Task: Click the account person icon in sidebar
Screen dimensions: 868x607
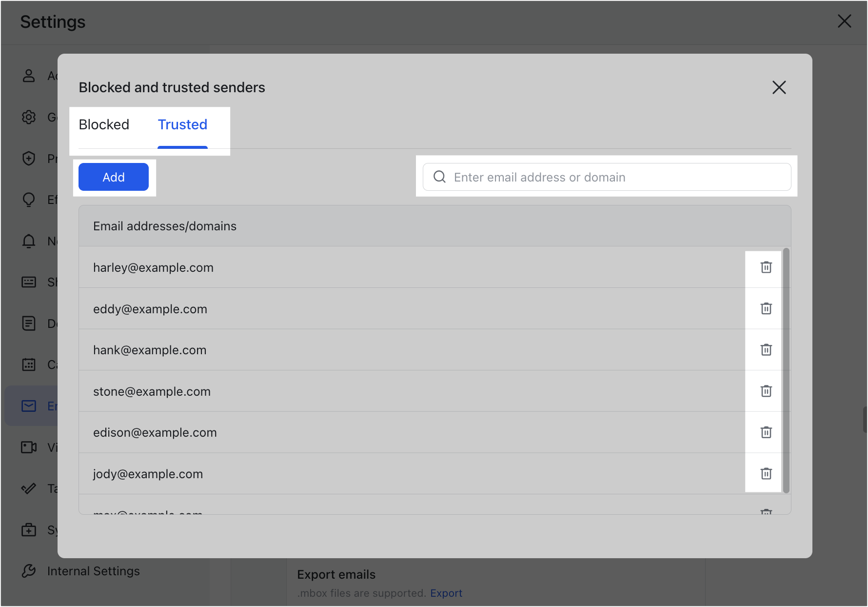Action: point(29,76)
